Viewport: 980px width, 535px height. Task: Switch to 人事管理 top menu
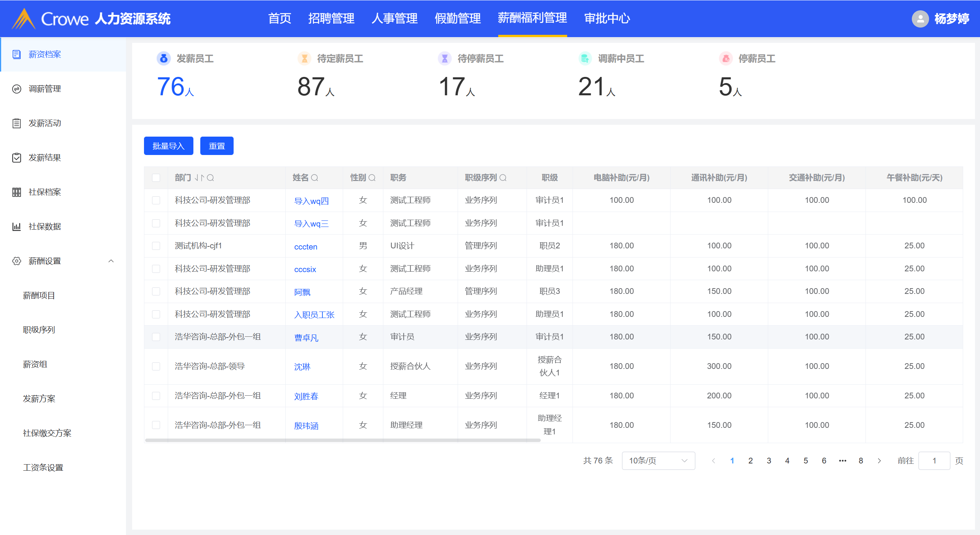(x=394, y=18)
